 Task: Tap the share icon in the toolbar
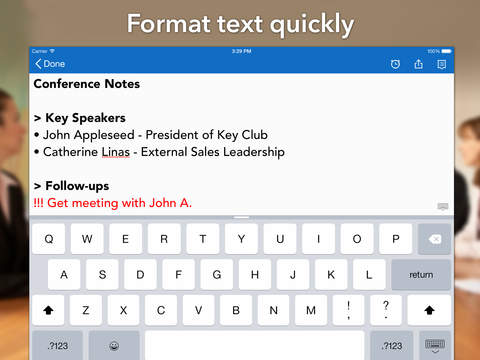(419, 64)
